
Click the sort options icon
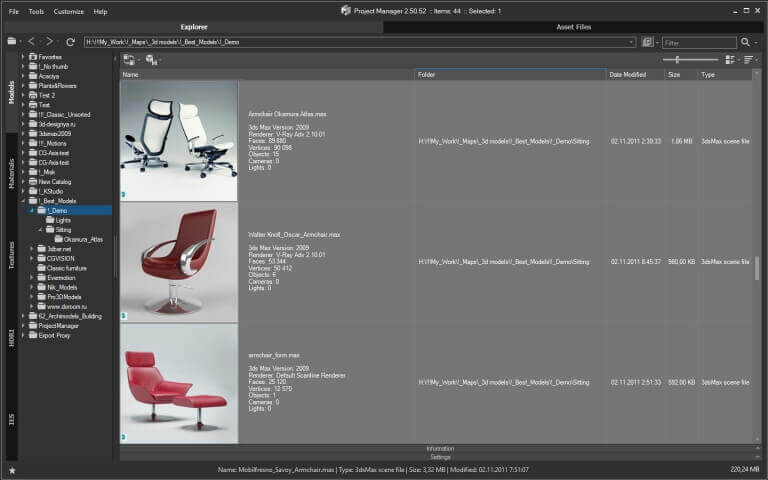(749, 60)
